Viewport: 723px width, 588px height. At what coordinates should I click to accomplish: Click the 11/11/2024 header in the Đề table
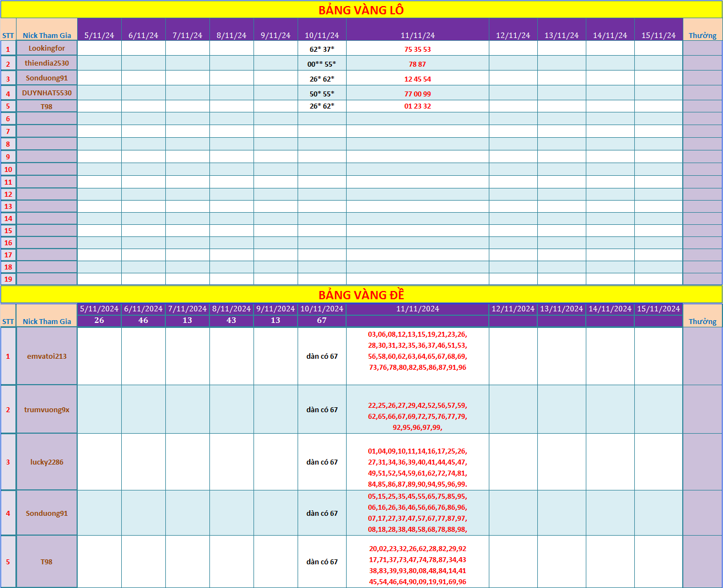click(418, 309)
